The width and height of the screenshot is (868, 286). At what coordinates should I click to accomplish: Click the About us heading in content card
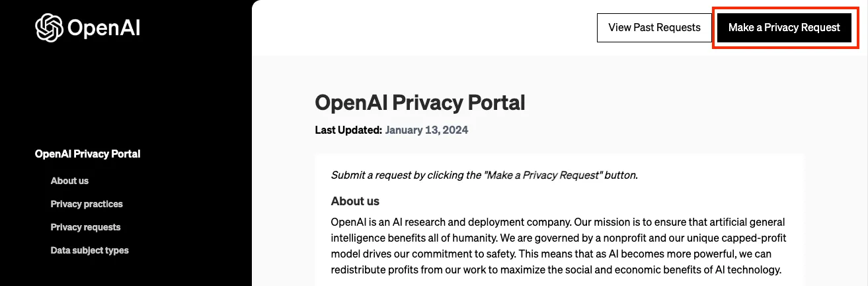(x=355, y=201)
